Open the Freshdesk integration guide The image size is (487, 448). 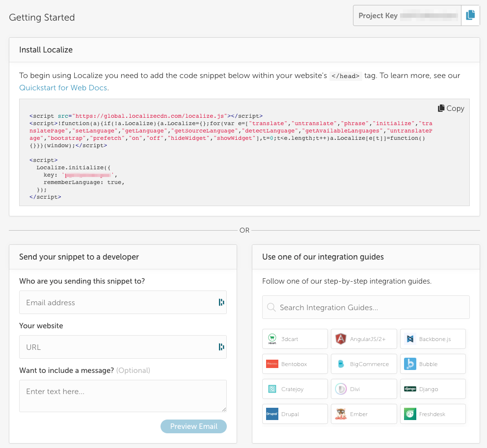(x=433, y=414)
